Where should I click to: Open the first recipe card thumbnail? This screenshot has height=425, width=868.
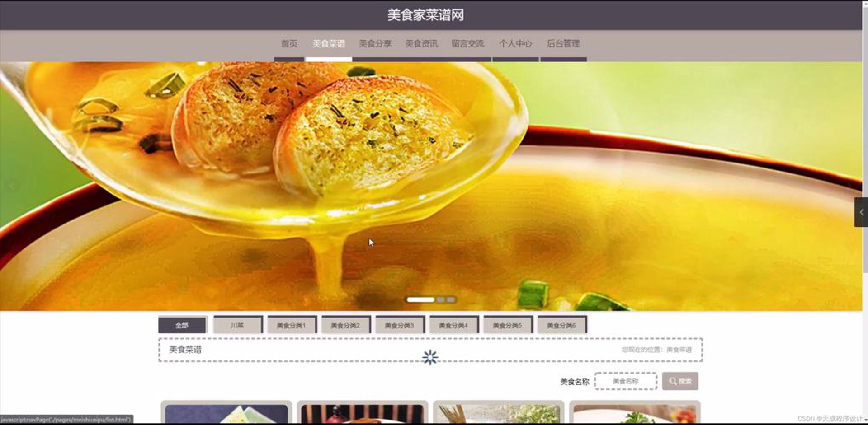[226, 413]
